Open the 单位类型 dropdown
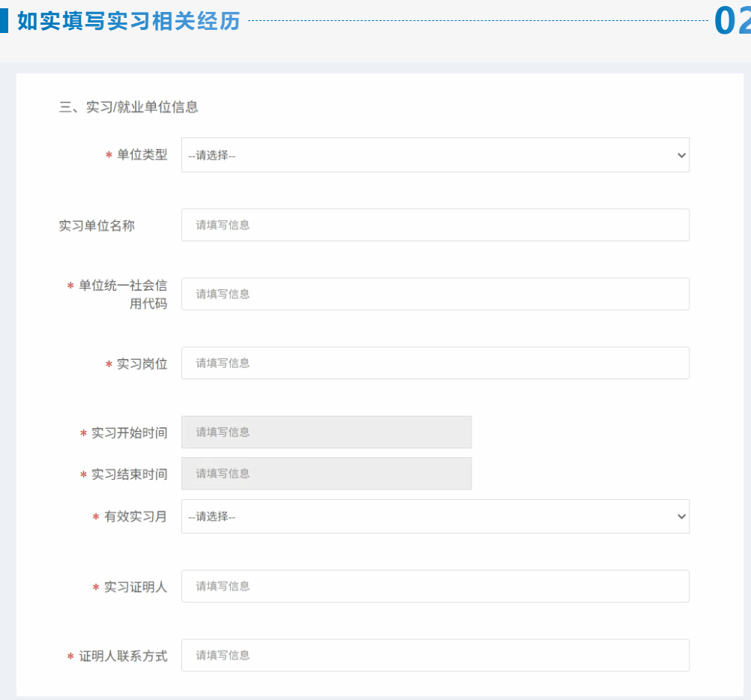Image resolution: width=751 pixels, height=700 pixels. point(435,155)
